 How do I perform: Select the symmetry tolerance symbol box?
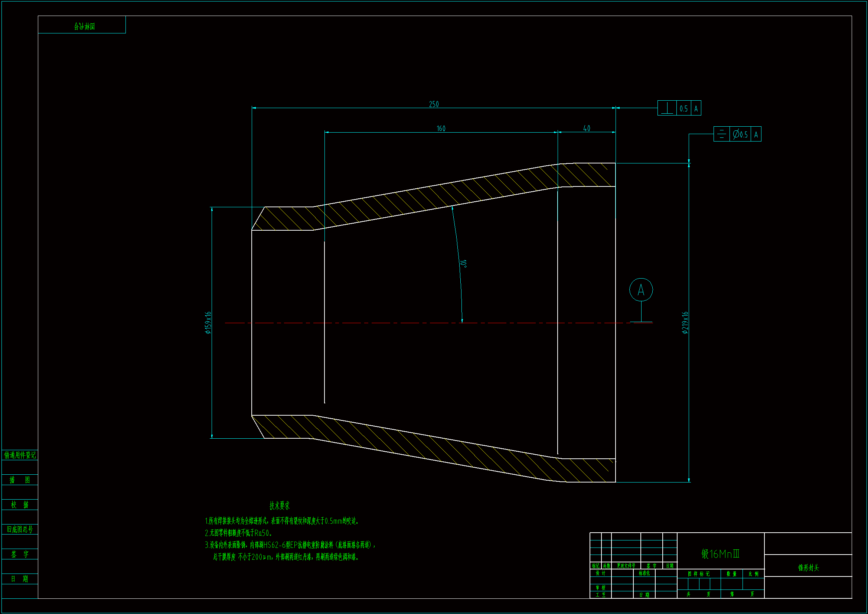[x=721, y=134]
